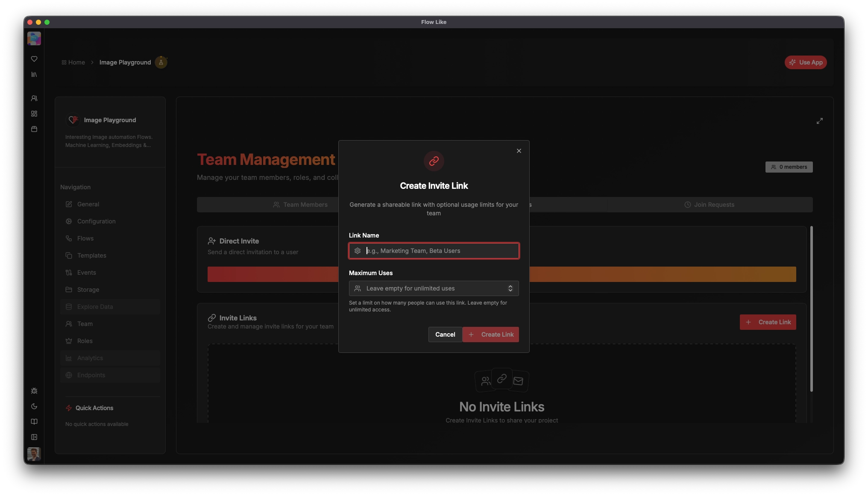The image size is (868, 496).
Task: Toggle dark mode moon icon
Action: [x=34, y=406]
